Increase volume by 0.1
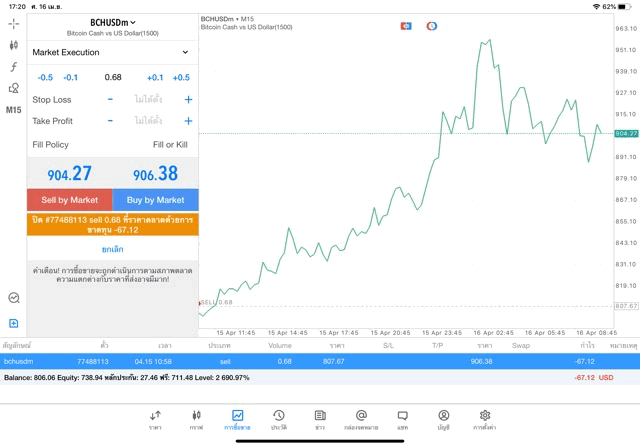The image size is (640, 447). pyautogui.click(x=155, y=78)
